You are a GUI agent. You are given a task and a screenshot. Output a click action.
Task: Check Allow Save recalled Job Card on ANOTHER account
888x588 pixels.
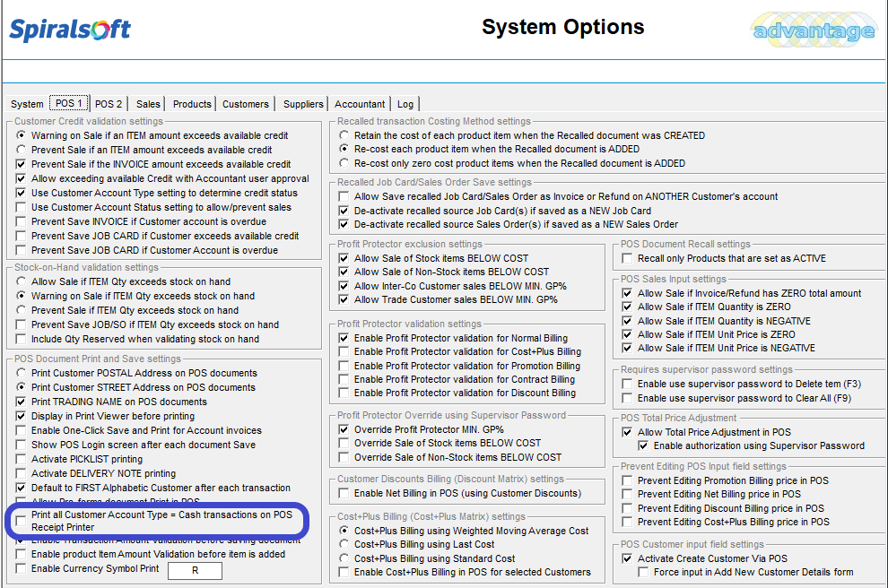tap(344, 196)
